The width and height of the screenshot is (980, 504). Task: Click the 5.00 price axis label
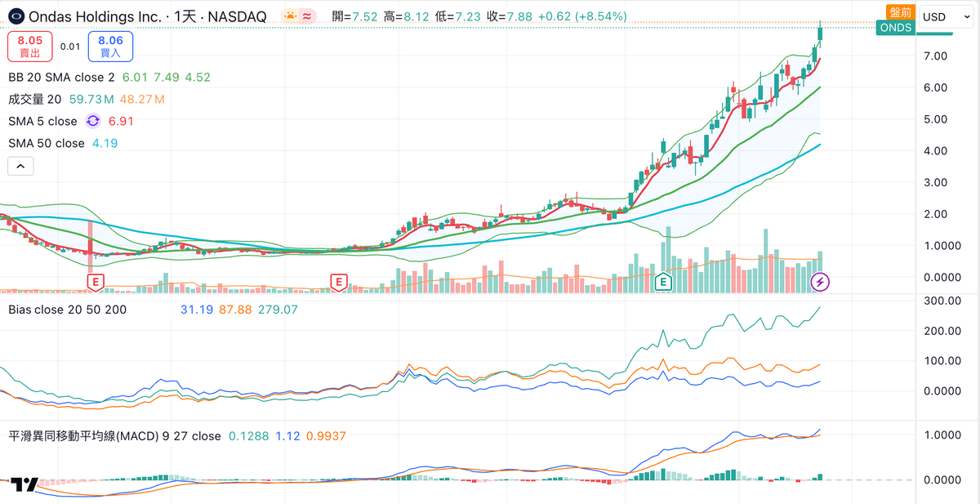935,119
